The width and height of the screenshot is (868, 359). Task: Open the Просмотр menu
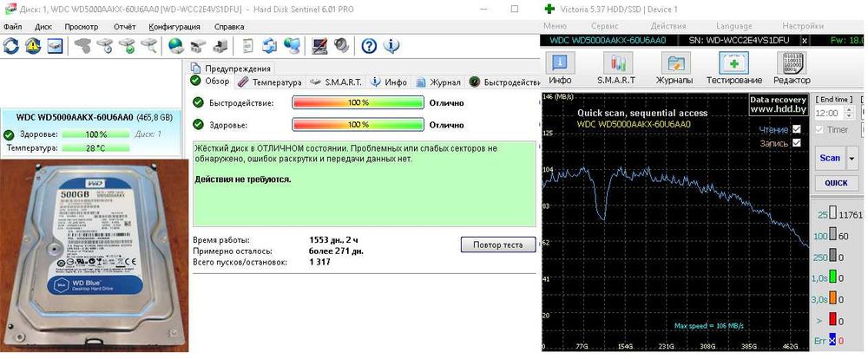pyautogui.click(x=81, y=26)
